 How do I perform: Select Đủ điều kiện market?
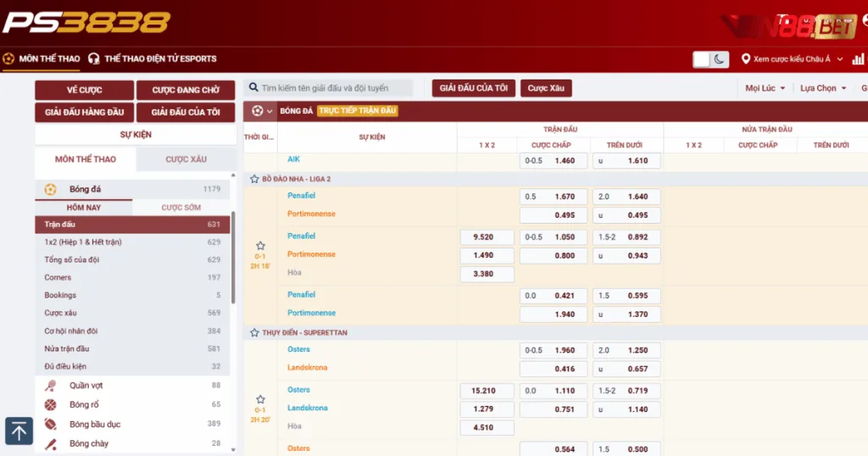click(132, 366)
